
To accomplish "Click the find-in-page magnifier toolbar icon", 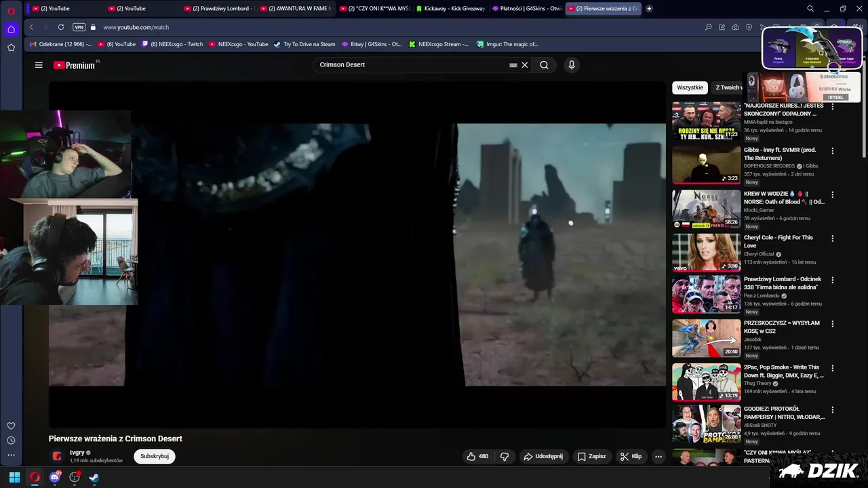I will click(709, 27).
